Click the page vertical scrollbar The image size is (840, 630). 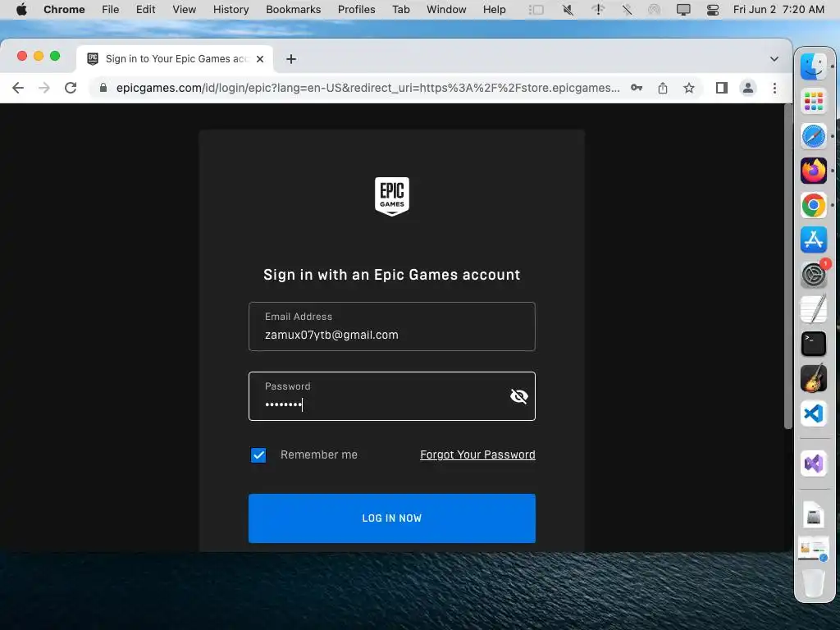(787, 267)
